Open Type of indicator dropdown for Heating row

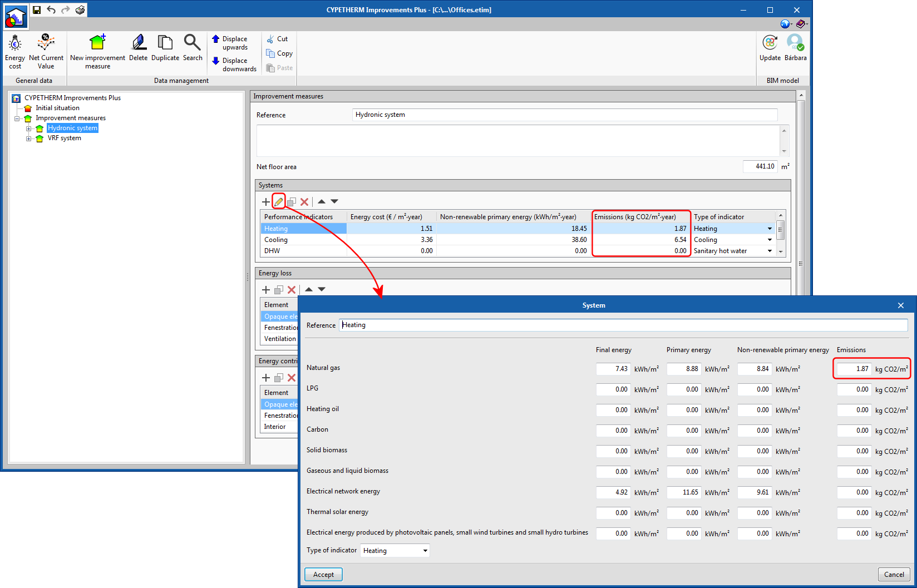point(770,229)
